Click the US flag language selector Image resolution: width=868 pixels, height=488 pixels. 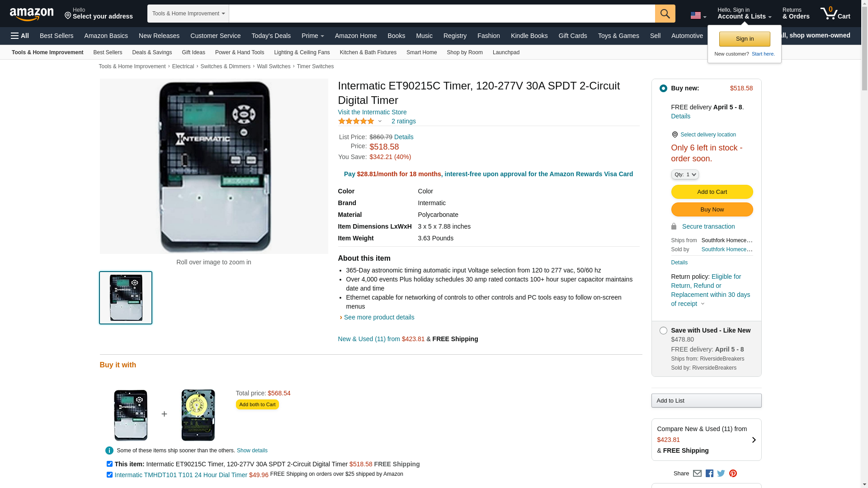[x=698, y=15]
